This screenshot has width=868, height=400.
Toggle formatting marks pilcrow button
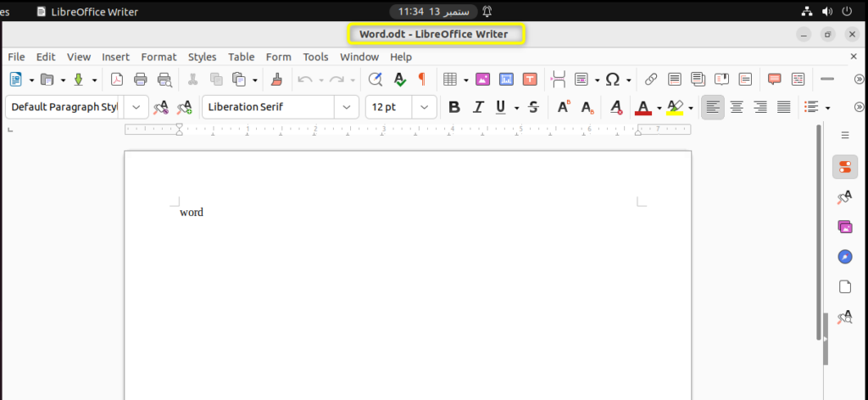(421, 80)
